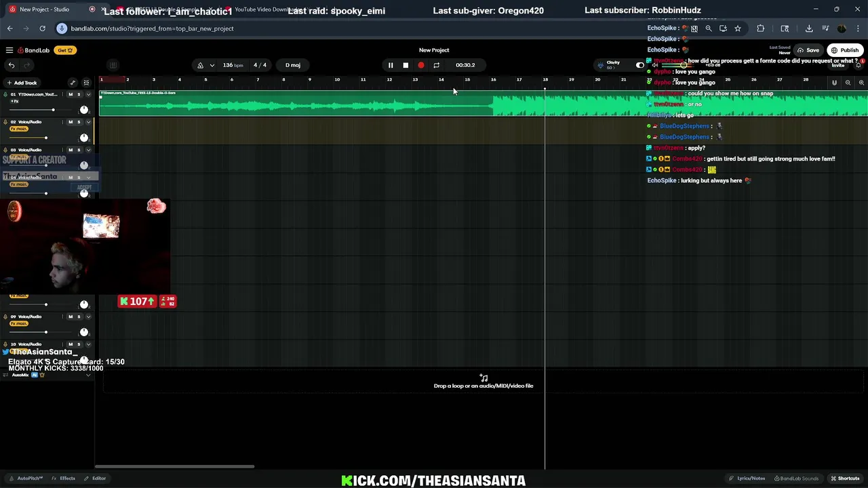
Task: Open the AutoPitch tab
Action: (26, 479)
